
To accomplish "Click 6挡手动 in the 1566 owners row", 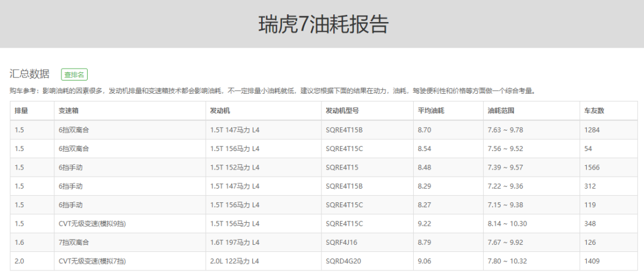I will click(x=70, y=167).
